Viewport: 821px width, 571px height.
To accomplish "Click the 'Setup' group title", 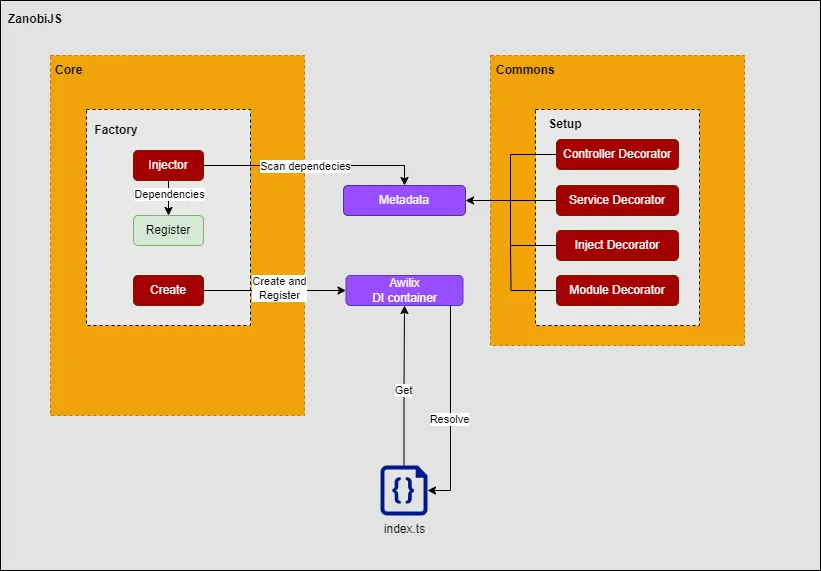I will pos(565,124).
